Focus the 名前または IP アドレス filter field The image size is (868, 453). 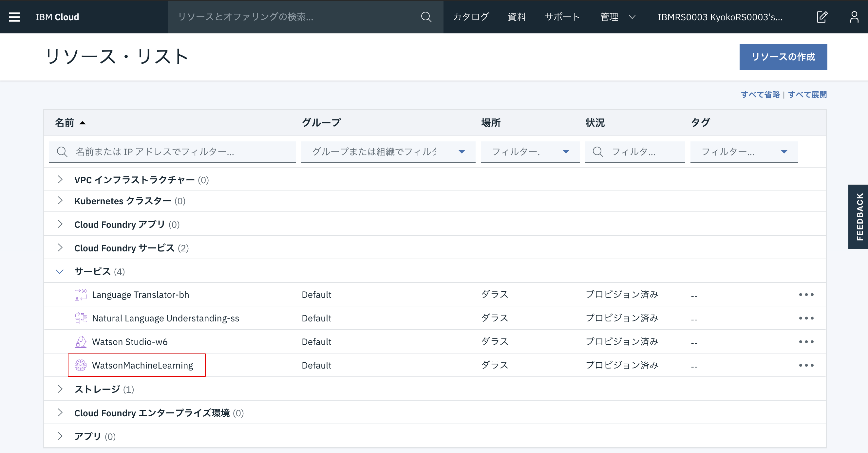click(x=173, y=152)
